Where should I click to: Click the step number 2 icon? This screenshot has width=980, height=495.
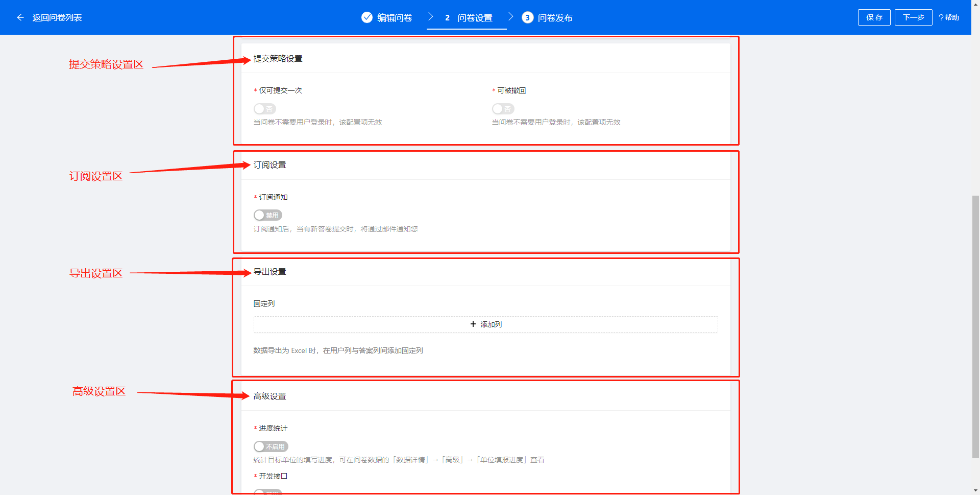[x=447, y=18]
